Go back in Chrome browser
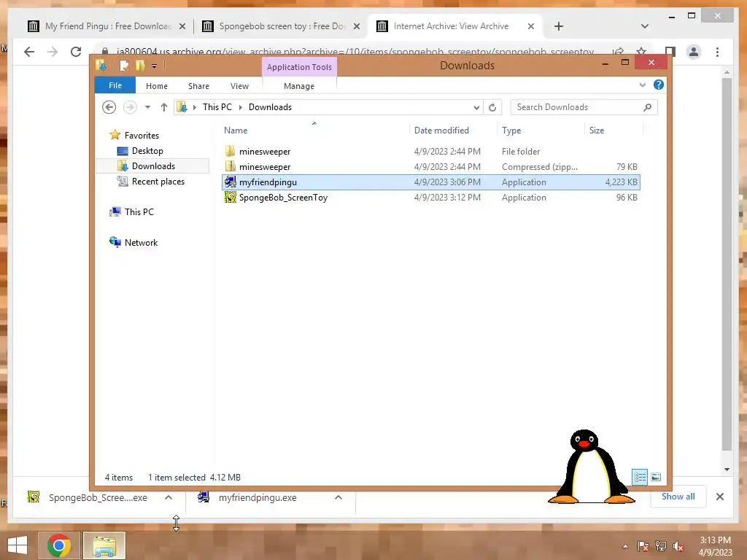This screenshot has width=747, height=560. (x=29, y=52)
